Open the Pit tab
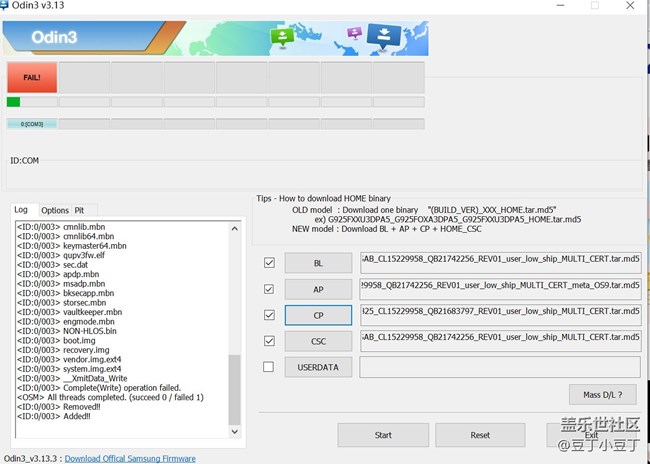The image size is (650, 464). [79, 211]
